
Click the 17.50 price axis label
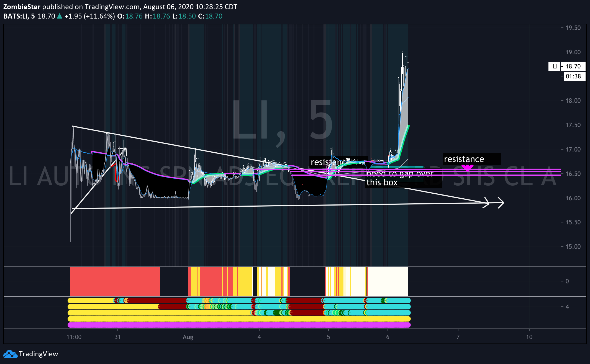point(573,125)
